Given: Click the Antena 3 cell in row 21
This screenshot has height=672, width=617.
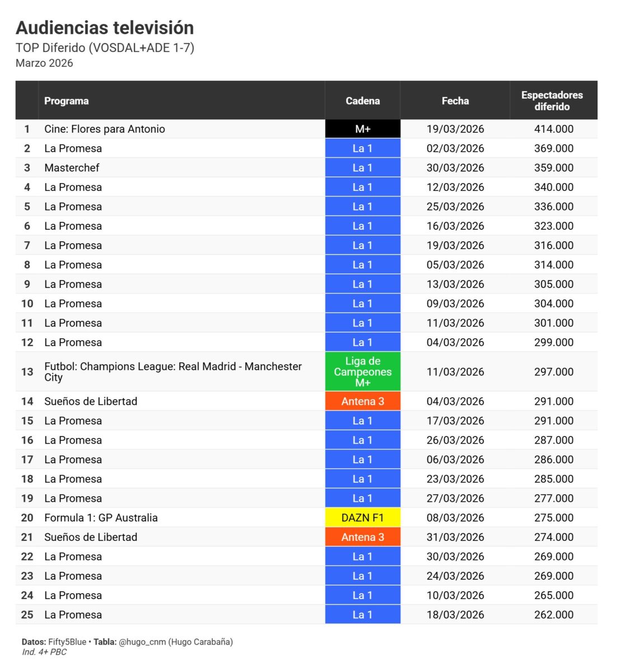Looking at the screenshot, I should (x=362, y=537).
